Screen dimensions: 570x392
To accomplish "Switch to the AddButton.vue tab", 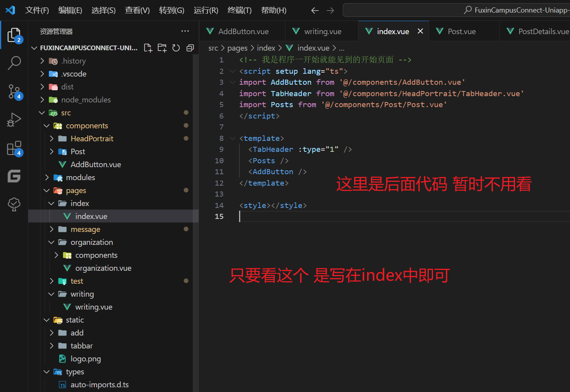I will pyautogui.click(x=242, y=31).
